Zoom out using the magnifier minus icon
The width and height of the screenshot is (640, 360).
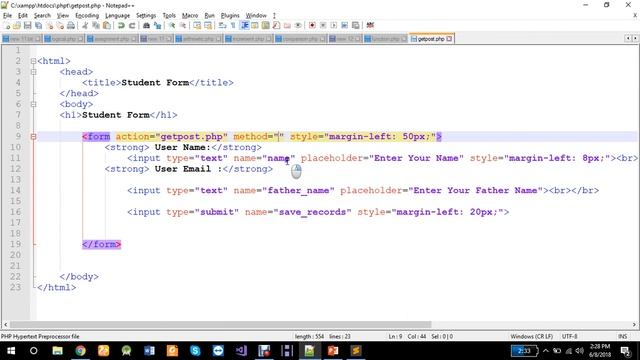[183, 25]
